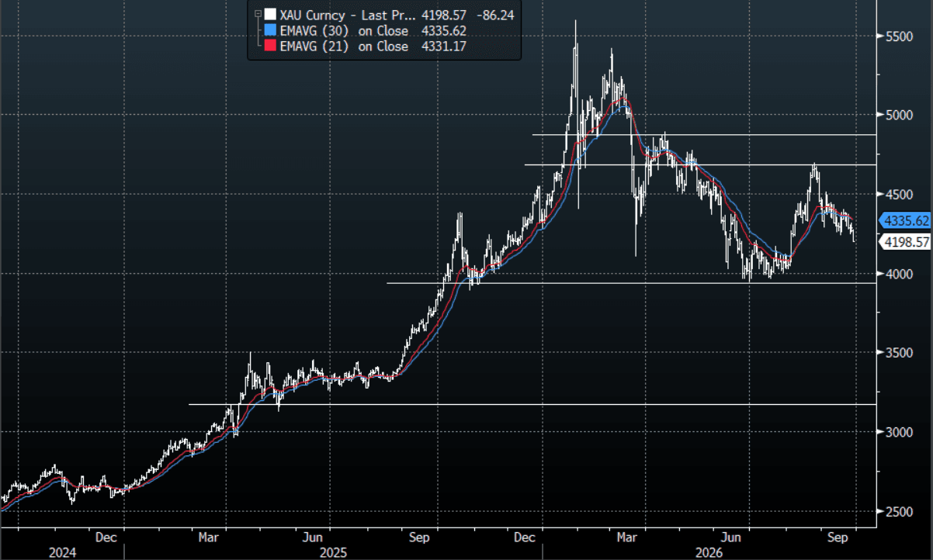The height and width of the screenshot is (560, 933).
Task: Click the 4331.17 value in the legend
Action: [x=444, y=47]
